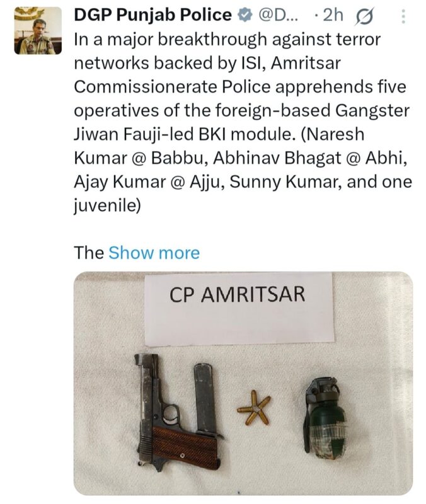
Task: Click the word 'The' before Show more
Action: [x=89, y=253]
